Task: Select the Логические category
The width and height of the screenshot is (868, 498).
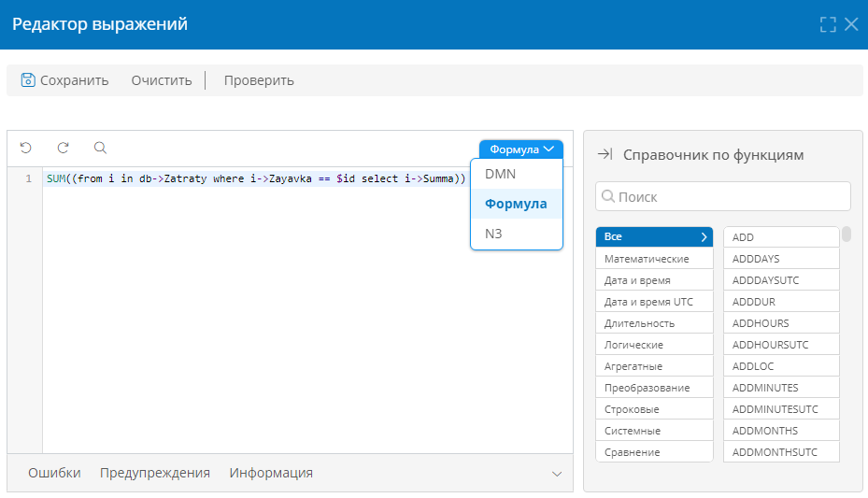Action: pos(654,345)
